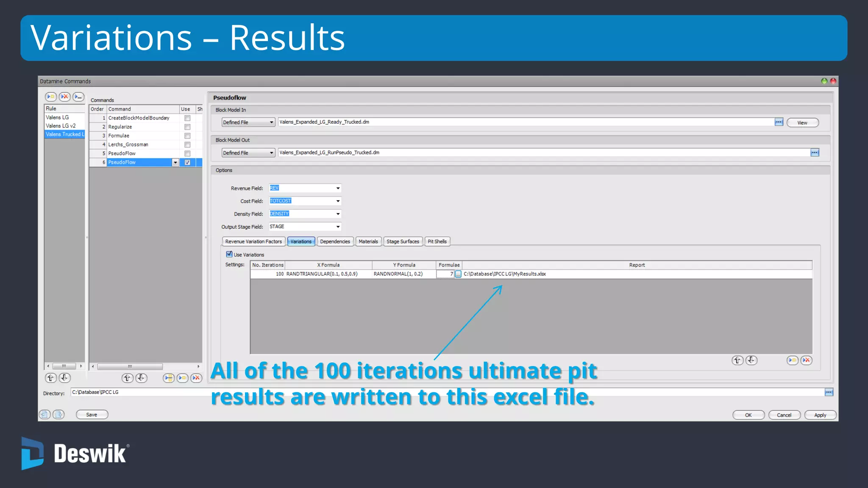Browse for Block Model In file
The width and height of the screenshot is (868, 488).
click(779, 122)
